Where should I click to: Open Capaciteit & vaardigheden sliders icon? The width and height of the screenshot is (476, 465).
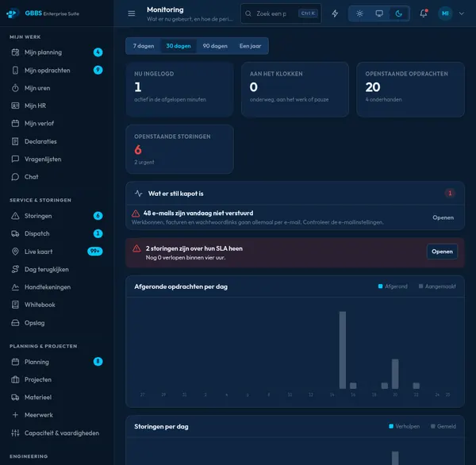tap(15, 432)
